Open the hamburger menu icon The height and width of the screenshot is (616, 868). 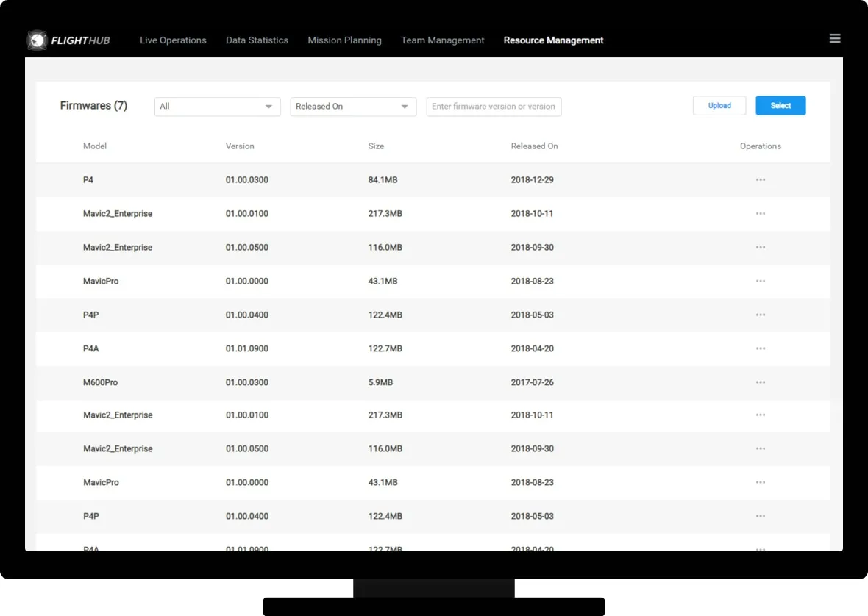(x=835, y=39)
